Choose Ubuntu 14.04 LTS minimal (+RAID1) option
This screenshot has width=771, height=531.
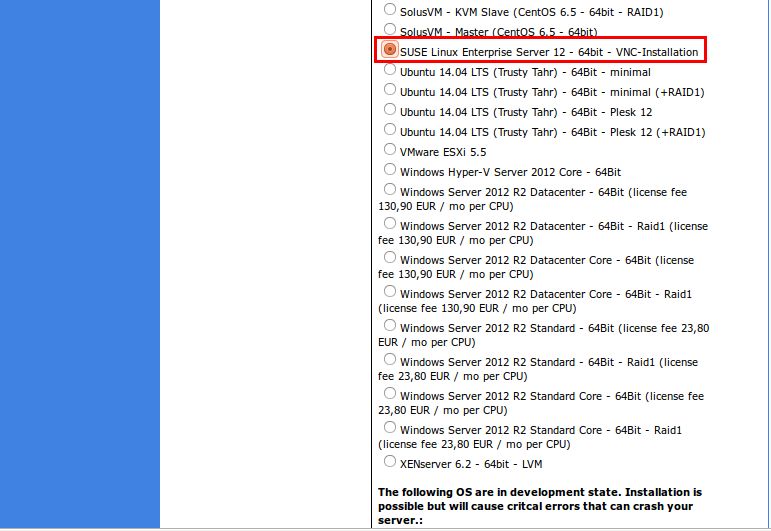(x=389, y=89)
